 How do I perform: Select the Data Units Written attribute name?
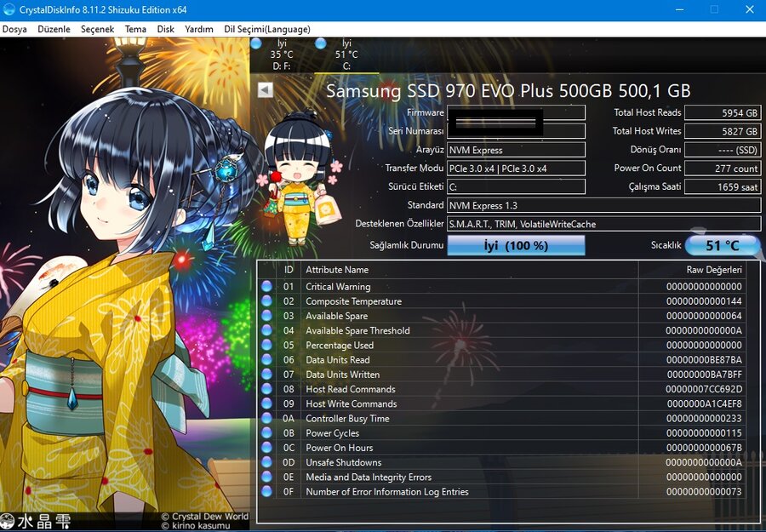[342, 375]
